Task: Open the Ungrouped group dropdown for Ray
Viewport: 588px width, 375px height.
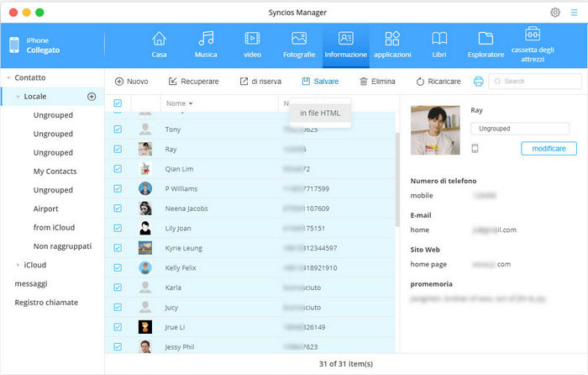Action: (x=519, y=129)
